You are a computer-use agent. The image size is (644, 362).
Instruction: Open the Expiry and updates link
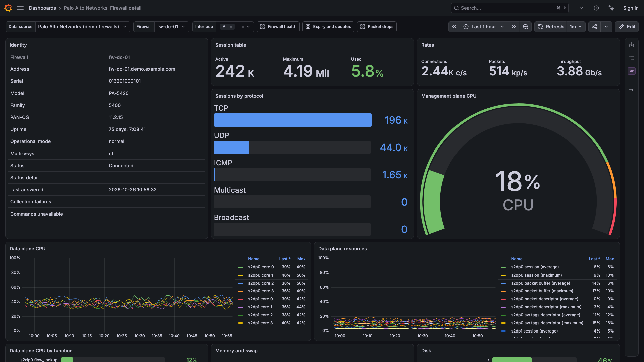(x=328, y=27)
